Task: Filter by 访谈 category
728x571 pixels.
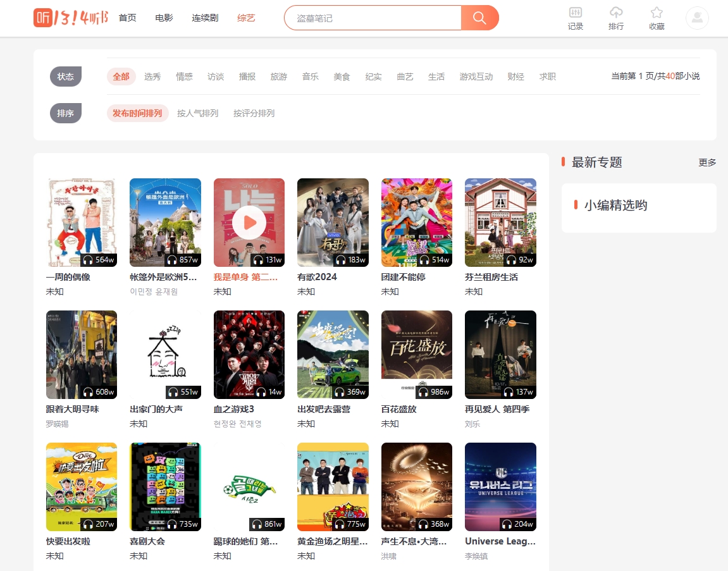Action: tap(216, 77)
